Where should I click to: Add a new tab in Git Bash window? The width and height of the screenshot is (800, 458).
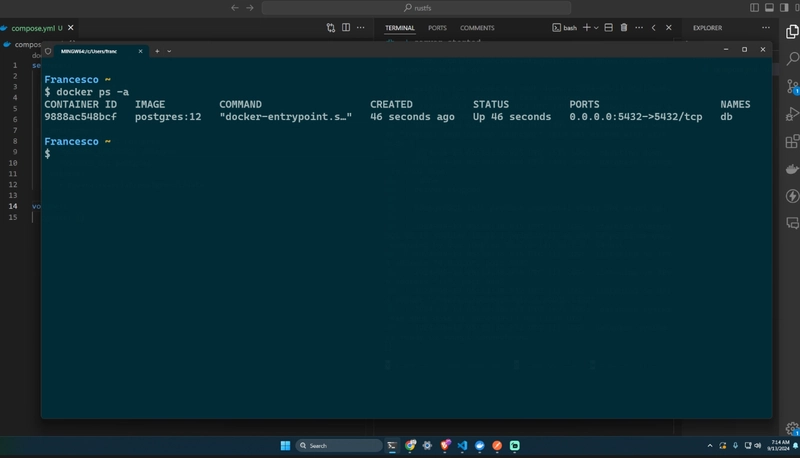[157, 51]
